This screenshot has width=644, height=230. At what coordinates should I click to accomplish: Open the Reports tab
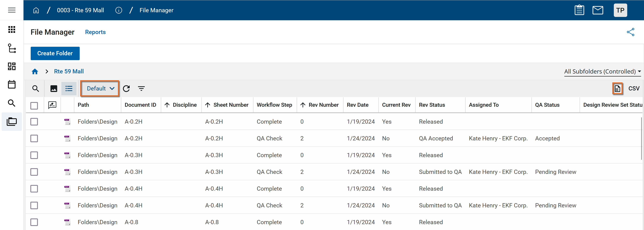(95, 32)
